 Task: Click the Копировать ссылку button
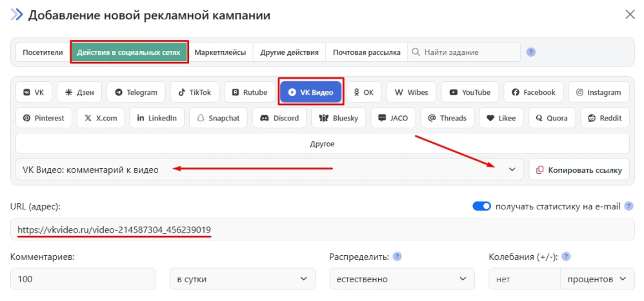click(579, 170)
